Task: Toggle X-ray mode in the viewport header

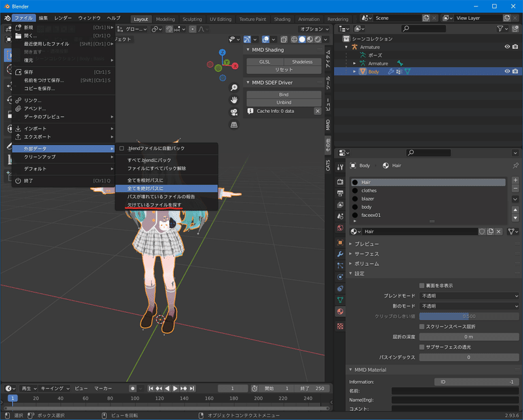Action: tap(284, 39)
